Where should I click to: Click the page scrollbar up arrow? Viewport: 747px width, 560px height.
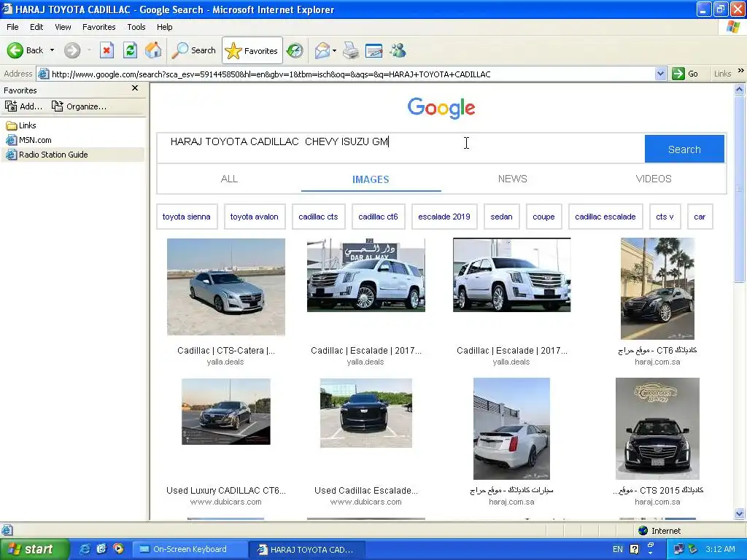coord(740,89)
